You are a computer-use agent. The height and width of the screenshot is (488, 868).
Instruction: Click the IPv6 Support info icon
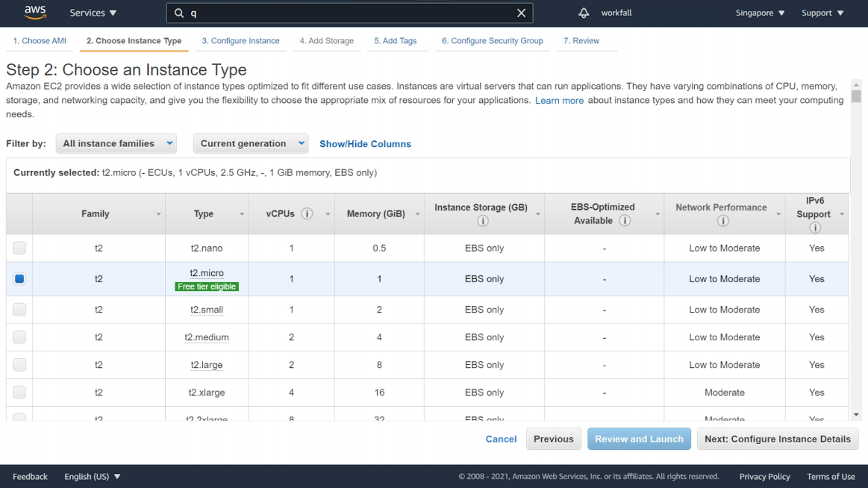(815, 228)
